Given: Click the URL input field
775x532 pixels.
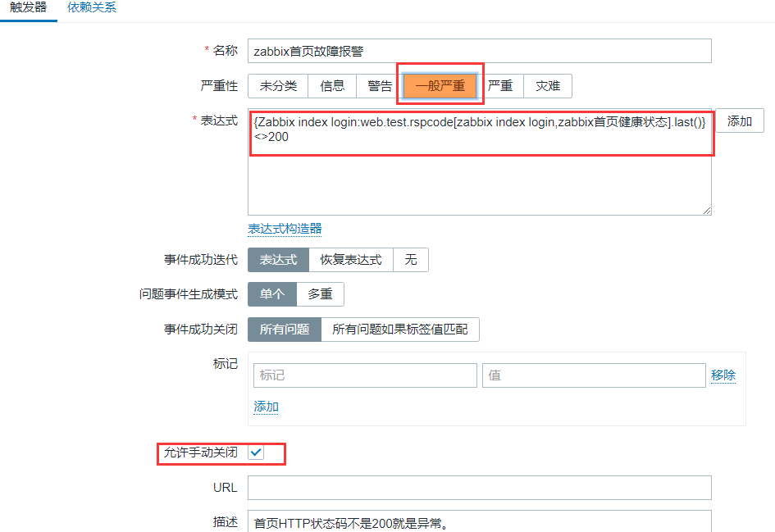Looking at the screenshot, I should coord(480,488).
